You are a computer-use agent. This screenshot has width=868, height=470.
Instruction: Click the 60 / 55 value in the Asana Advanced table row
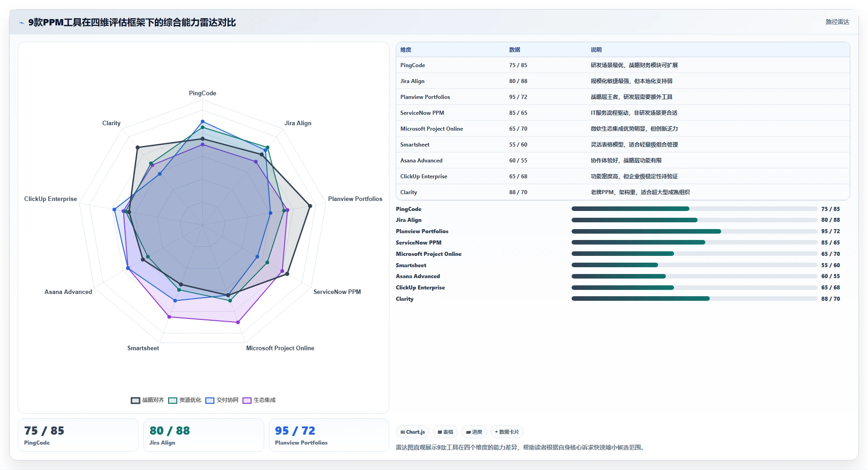tap(518, 161)
